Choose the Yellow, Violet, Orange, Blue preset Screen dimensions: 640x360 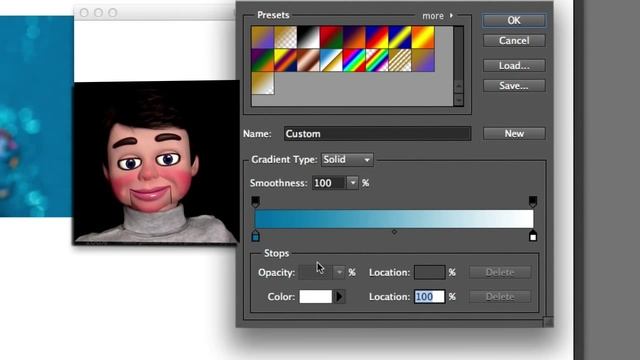coord(285,60)
